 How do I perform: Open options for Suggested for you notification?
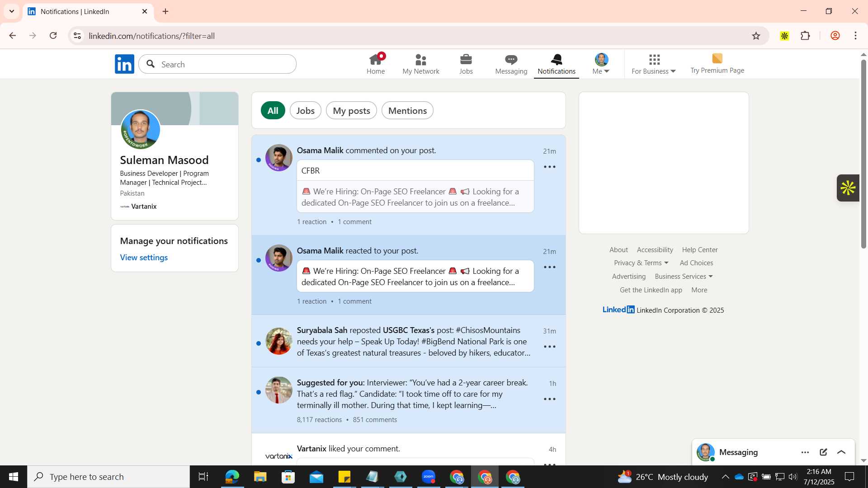(550, 399)
